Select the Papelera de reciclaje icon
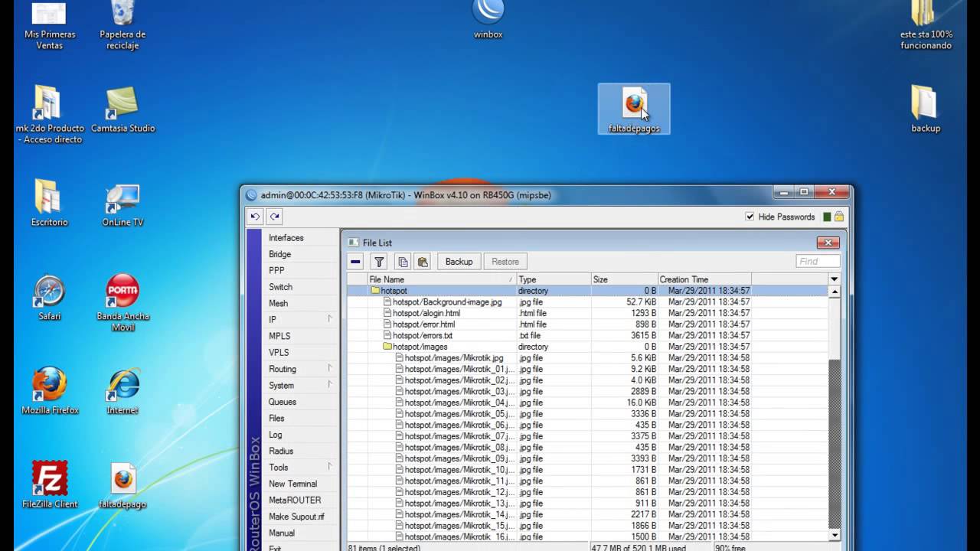Screen dimensions: 980x551 click(x=122, y=25)
